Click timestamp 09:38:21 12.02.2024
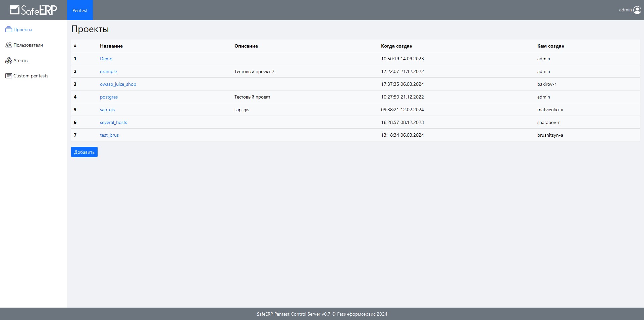The image size is (644, 320). [402, 110]
